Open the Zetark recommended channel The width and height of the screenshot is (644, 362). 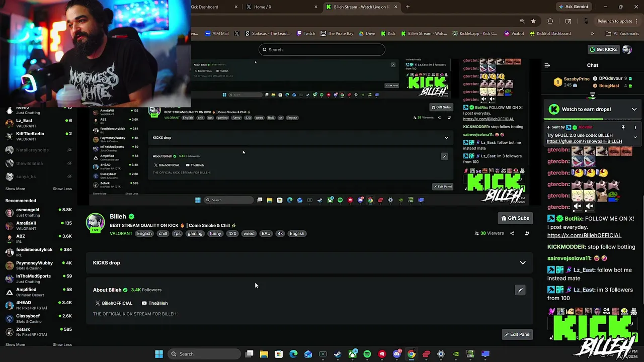(39, 332)
